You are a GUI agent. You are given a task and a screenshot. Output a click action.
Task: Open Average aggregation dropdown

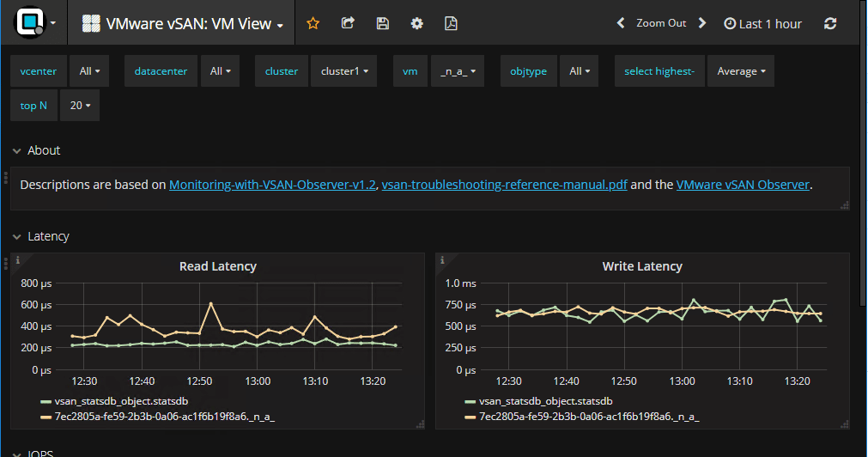pyautogui.click(x=741, y=71)
